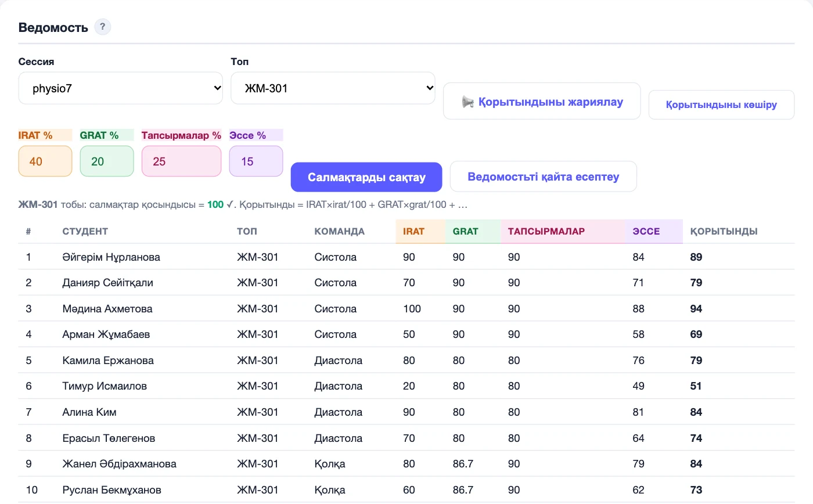Select student Жанел Әбдірахманова
Screen dimensions: 813x504
pyautogui.click(x=120, y=464)
